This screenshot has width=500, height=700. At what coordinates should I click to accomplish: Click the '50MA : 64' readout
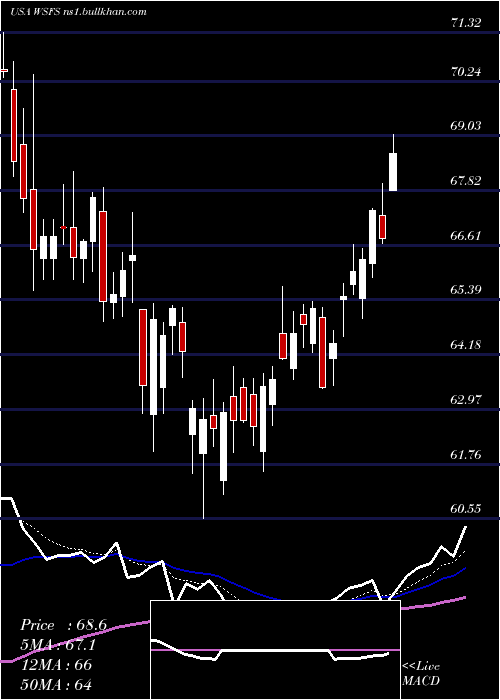56,684
